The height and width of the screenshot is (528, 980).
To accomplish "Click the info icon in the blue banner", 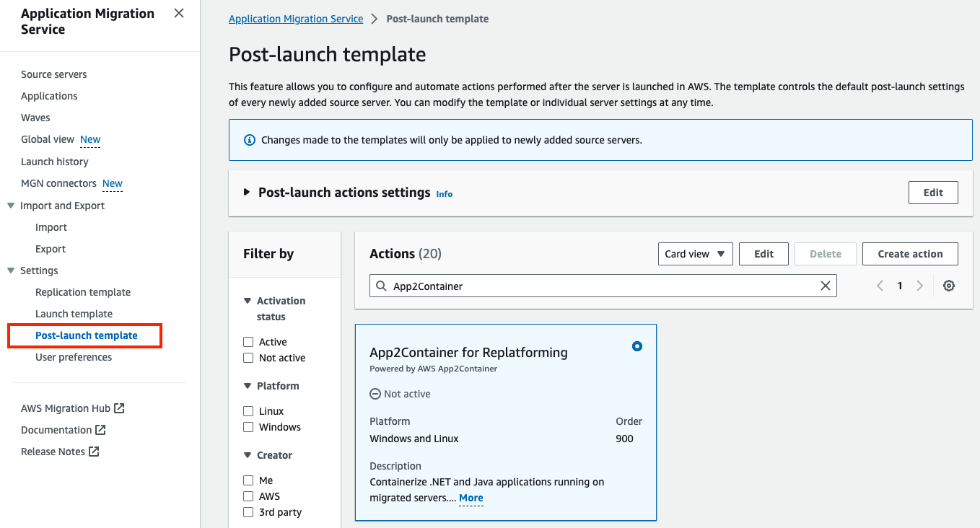I will tap(250, 140).
